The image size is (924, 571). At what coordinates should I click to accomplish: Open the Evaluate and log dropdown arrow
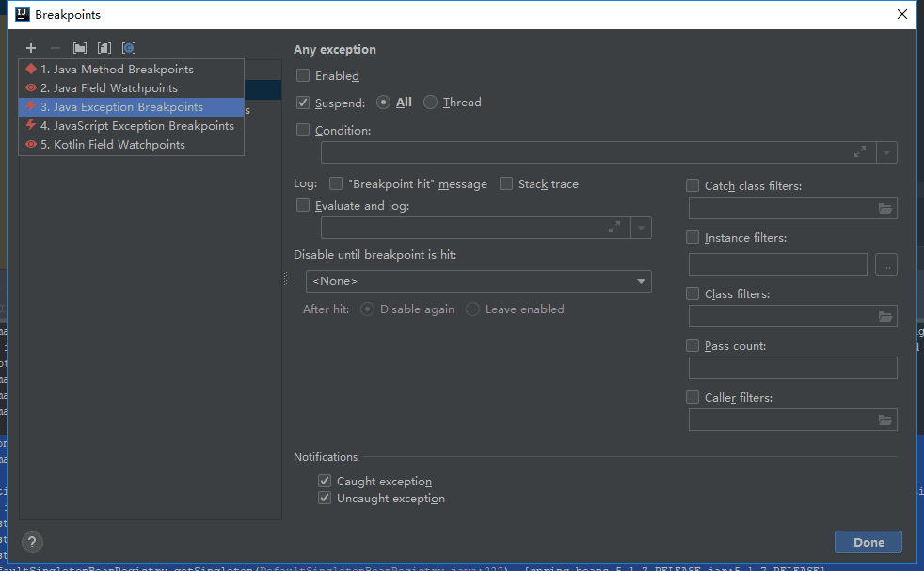pos(641,228)
